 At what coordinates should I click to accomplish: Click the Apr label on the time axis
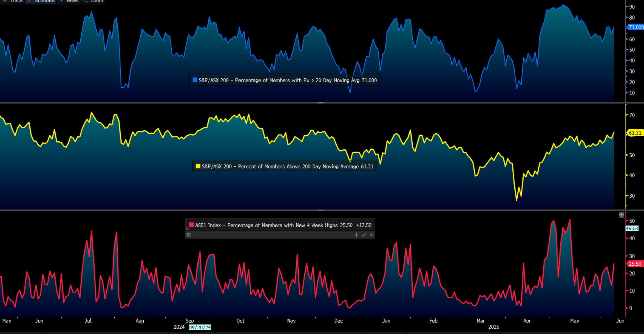527,321
